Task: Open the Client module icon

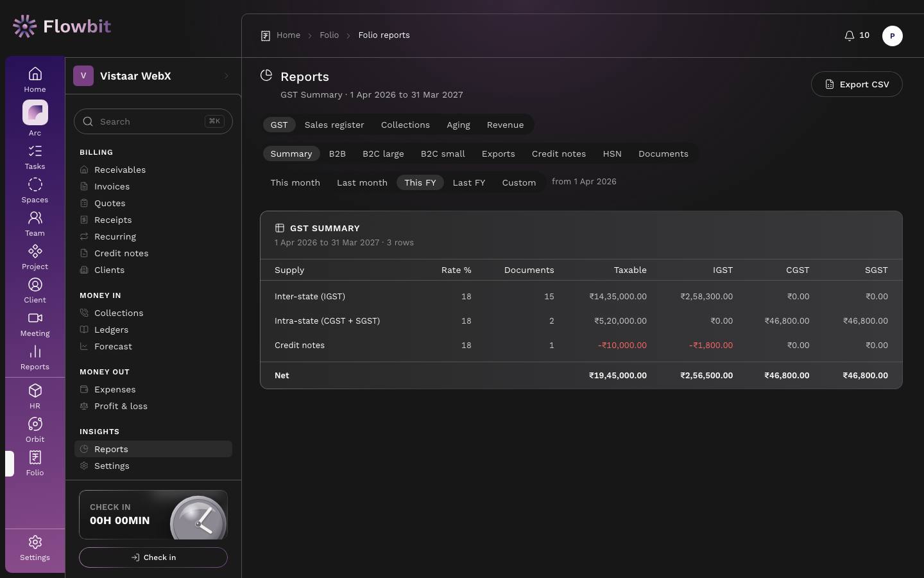Action: click(35, 290)
